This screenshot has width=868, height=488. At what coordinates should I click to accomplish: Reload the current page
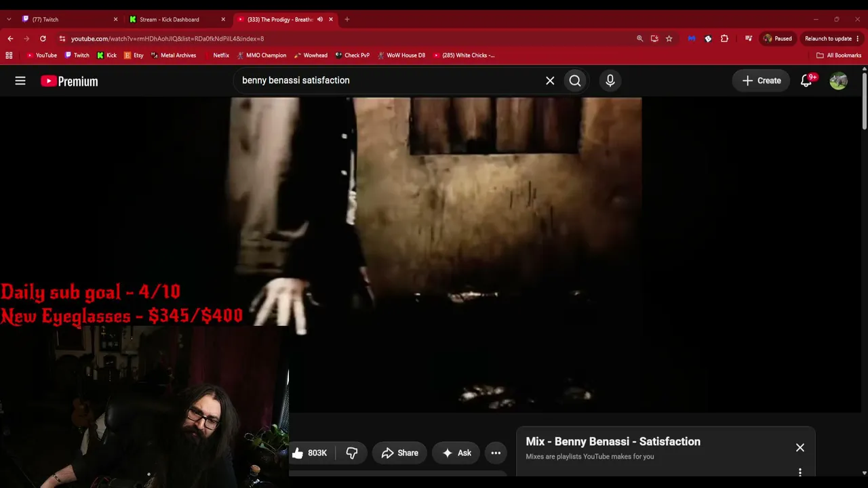pyautogui.click(x=43, y=39)
